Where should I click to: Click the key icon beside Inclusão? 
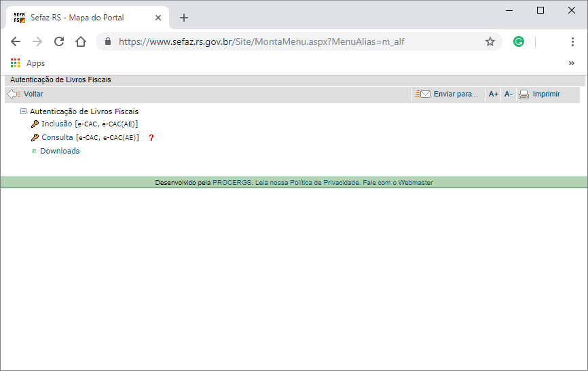35,124
